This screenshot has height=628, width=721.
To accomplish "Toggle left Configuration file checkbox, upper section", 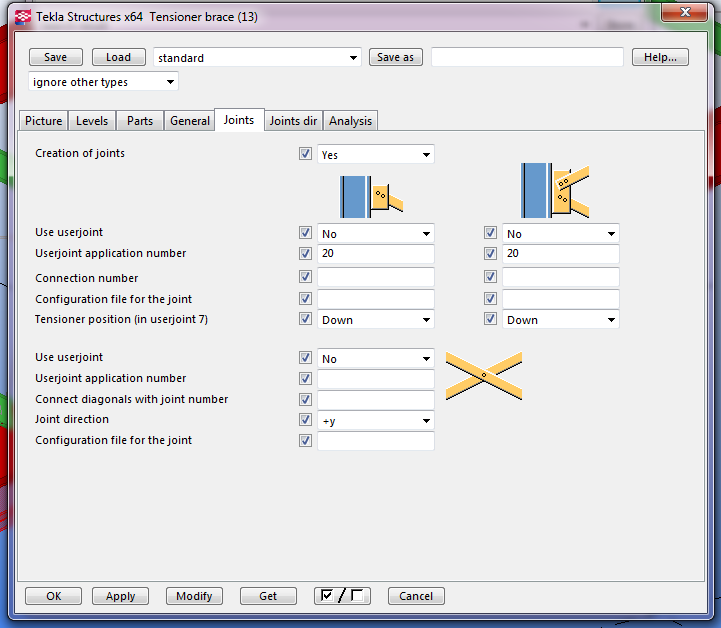I will 305,299.
